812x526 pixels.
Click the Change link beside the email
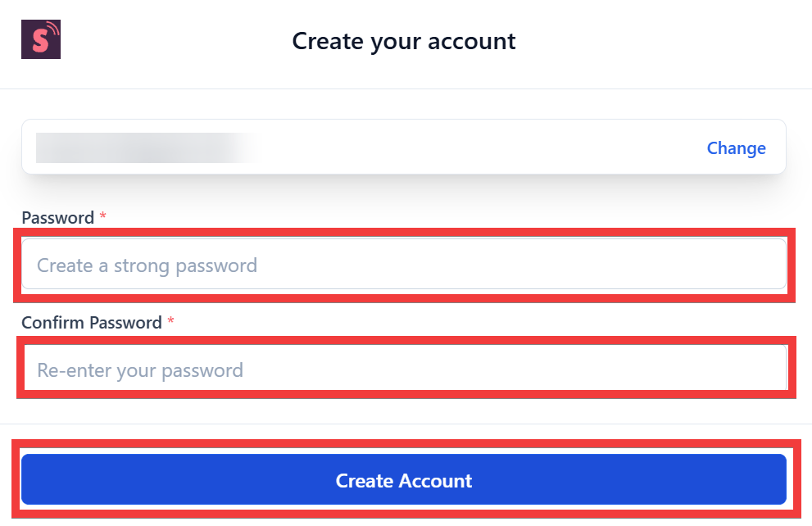point(736,148)
